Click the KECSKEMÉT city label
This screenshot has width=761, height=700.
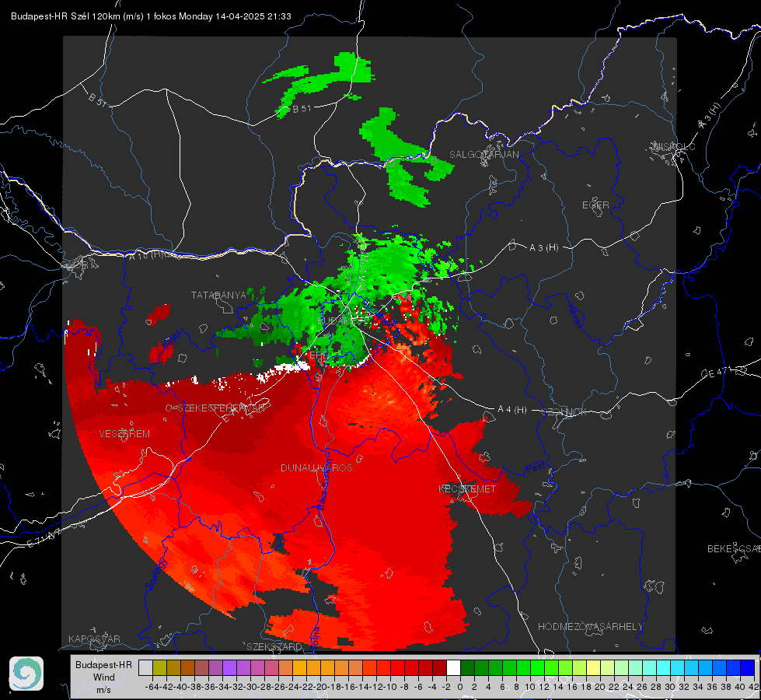pos(467,488)
